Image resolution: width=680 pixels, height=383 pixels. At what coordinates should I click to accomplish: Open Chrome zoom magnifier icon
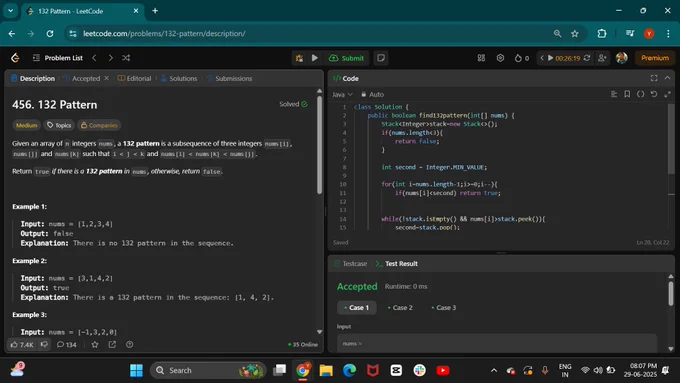pos(557,33)
